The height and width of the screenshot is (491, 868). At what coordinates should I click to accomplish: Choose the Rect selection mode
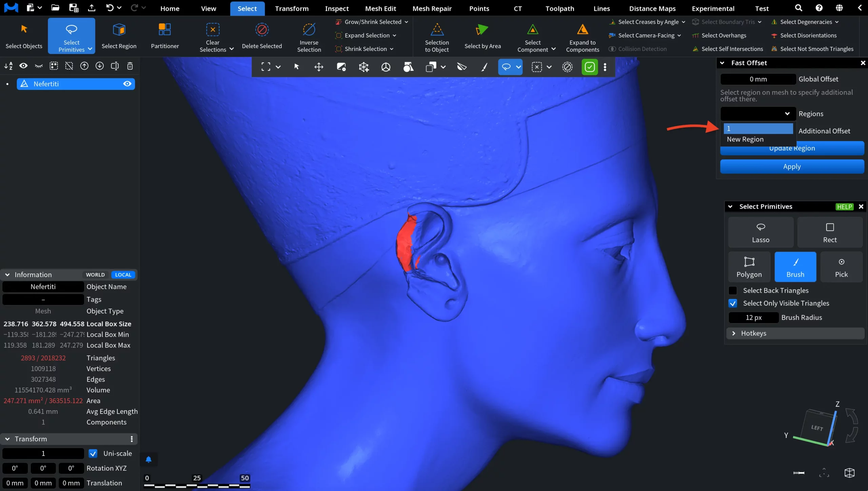coord(830,232)
